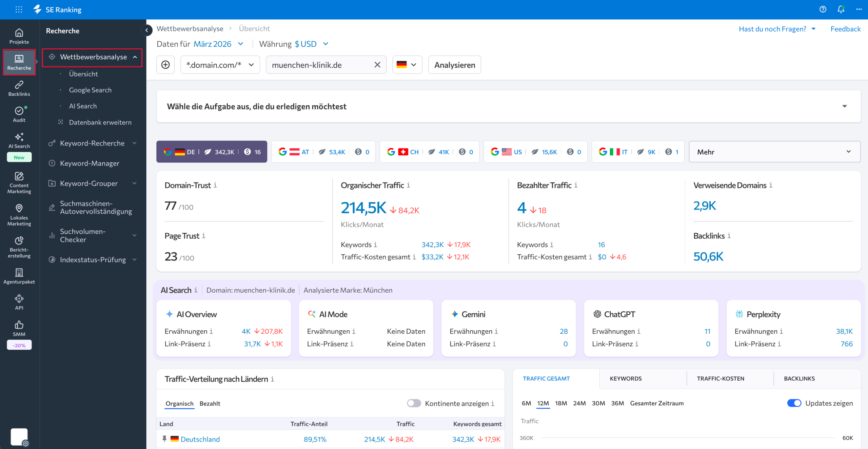Disable the Updates zeigen toggle

[x=795, y=403]
